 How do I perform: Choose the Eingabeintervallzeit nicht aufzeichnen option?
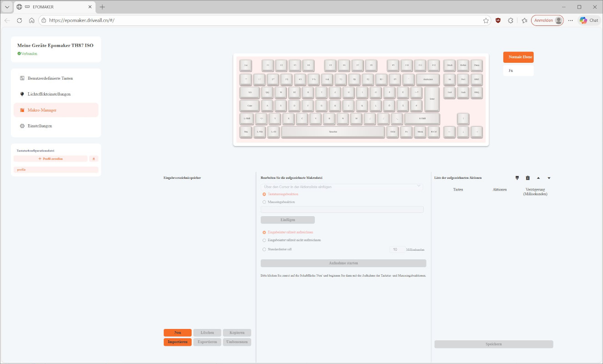click(264, 240)
